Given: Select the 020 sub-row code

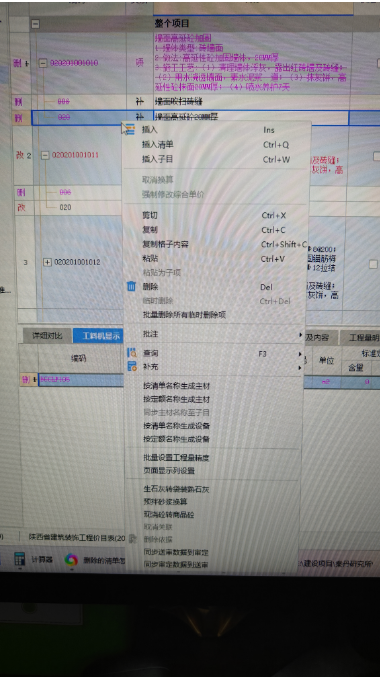Looking at the screenshot, I should [65, 208].
